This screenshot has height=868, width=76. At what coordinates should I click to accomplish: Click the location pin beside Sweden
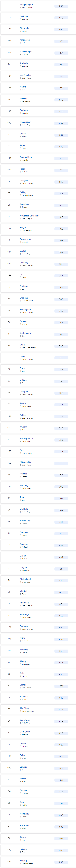20,31
